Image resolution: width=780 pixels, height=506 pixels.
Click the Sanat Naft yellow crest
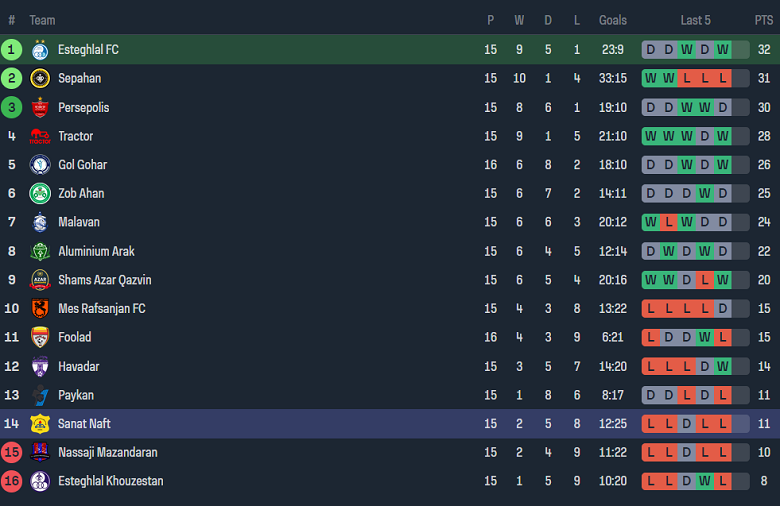(x=40, y=424)
